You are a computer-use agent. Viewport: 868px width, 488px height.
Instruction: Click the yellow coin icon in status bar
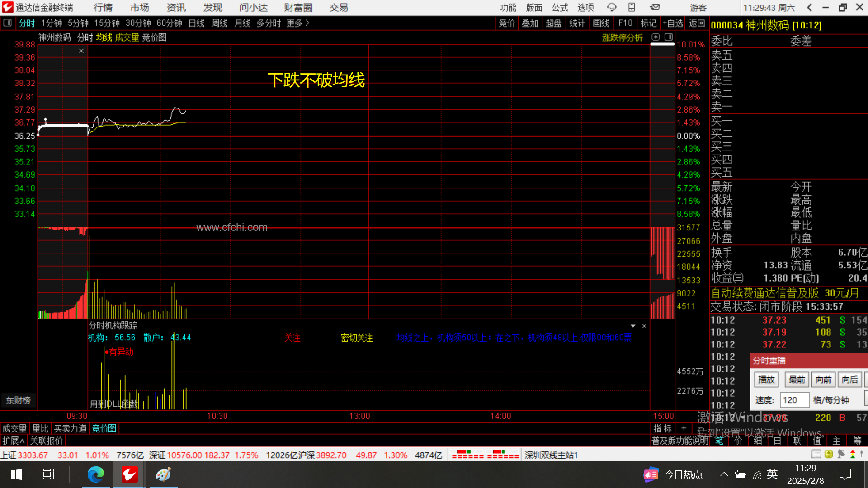[x=829, y=454]
